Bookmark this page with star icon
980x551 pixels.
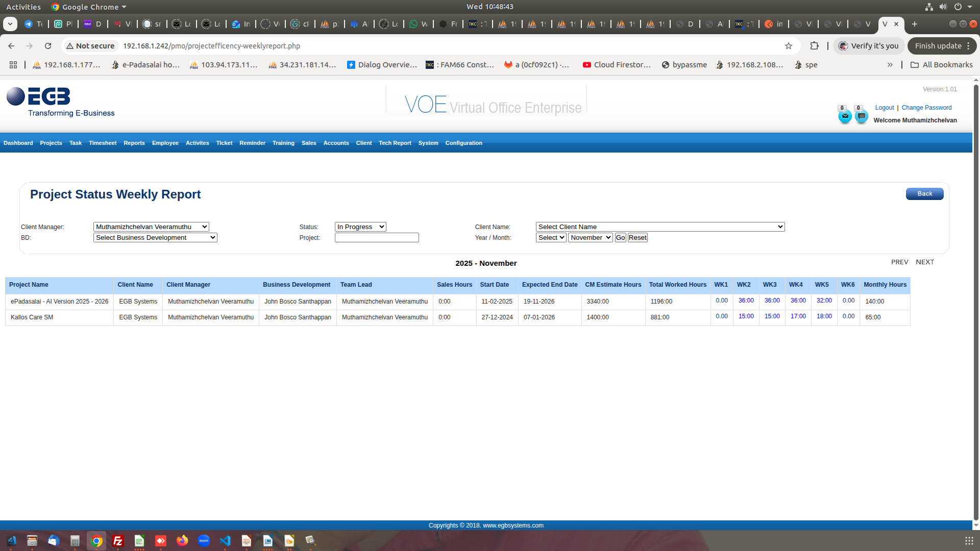788,46
